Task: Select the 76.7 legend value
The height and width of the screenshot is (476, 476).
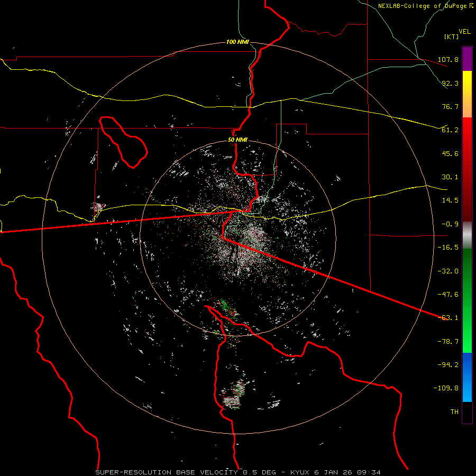Action: coord(450,106)
